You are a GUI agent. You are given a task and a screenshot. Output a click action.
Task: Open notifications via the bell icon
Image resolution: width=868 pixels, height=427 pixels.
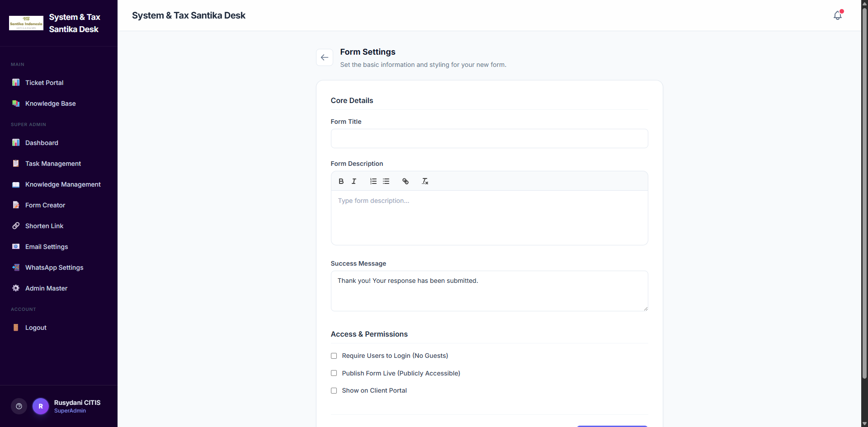tap(837, 15)
